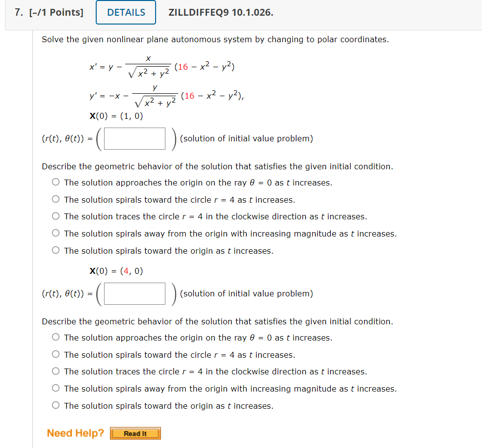The width and height of the screenshot is (482, 448).
Task: Choose second-group 'spirals toward the circle r = 4'
Action: (55, 354)
